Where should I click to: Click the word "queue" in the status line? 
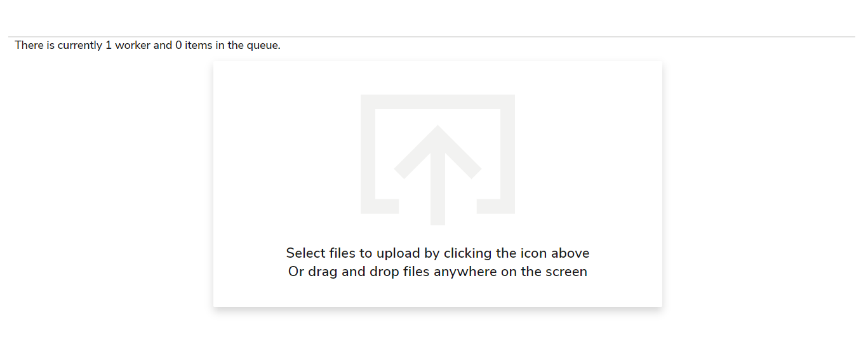[x=264, y=45]
